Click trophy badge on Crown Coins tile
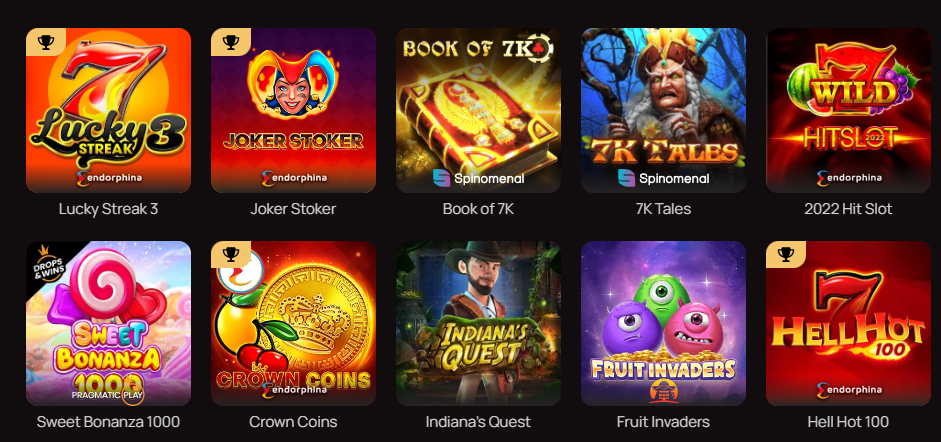The image size is (941, 442). tap(230, 254)
